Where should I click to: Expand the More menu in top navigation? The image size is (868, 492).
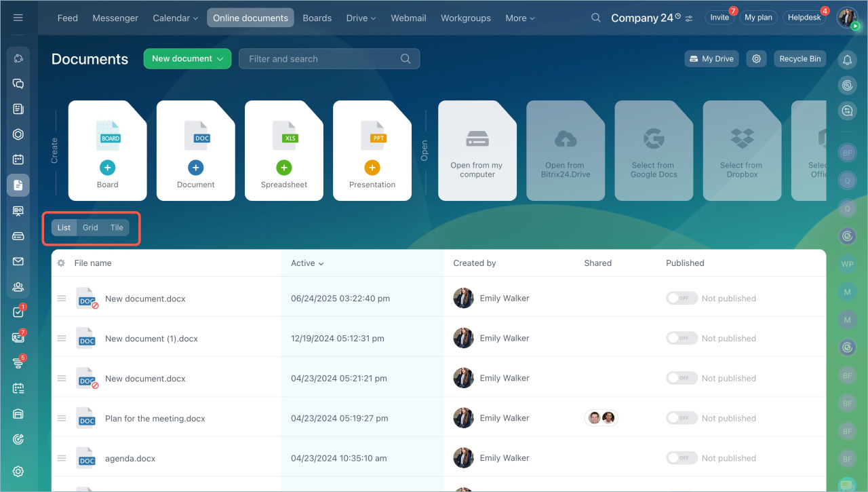point(519,18)
